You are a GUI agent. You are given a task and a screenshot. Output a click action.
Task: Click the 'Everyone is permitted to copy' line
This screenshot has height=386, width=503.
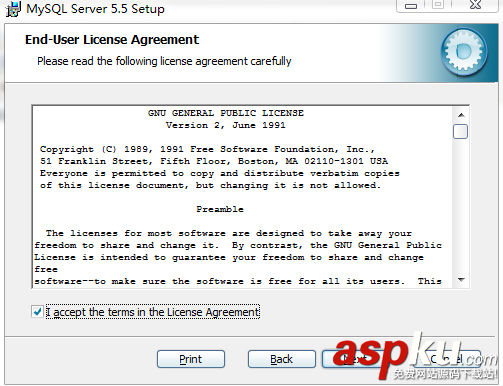(220, 173)
